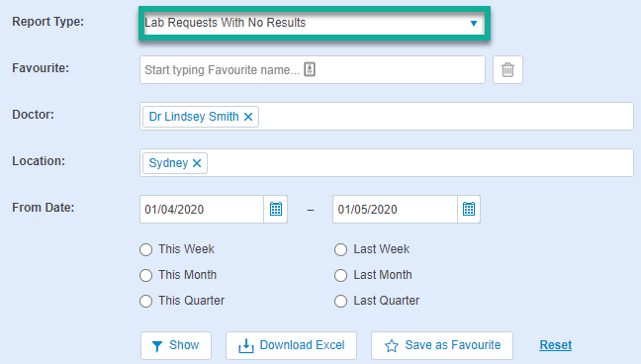Click the 01/04/2020 start date field
The image size is (641, 364).
coord(202,209)
